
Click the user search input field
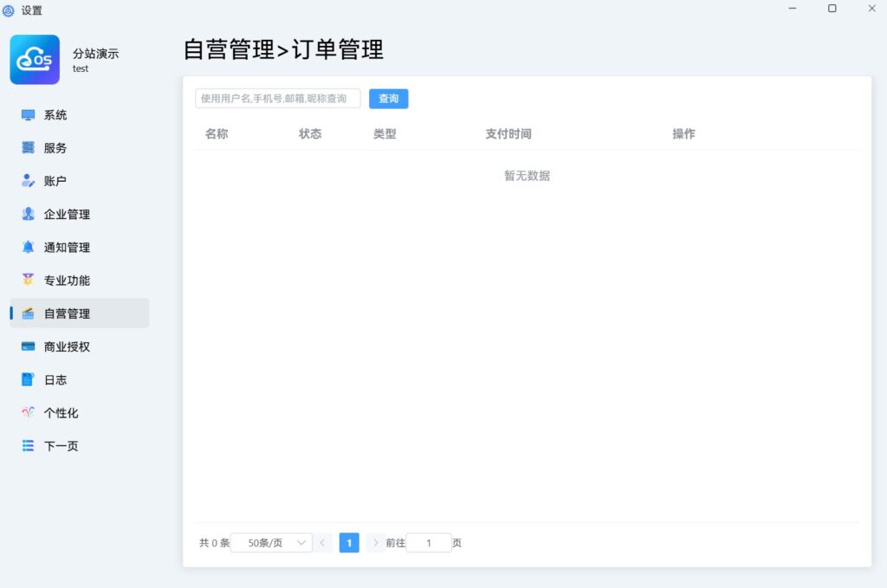(x=277, y=98)
